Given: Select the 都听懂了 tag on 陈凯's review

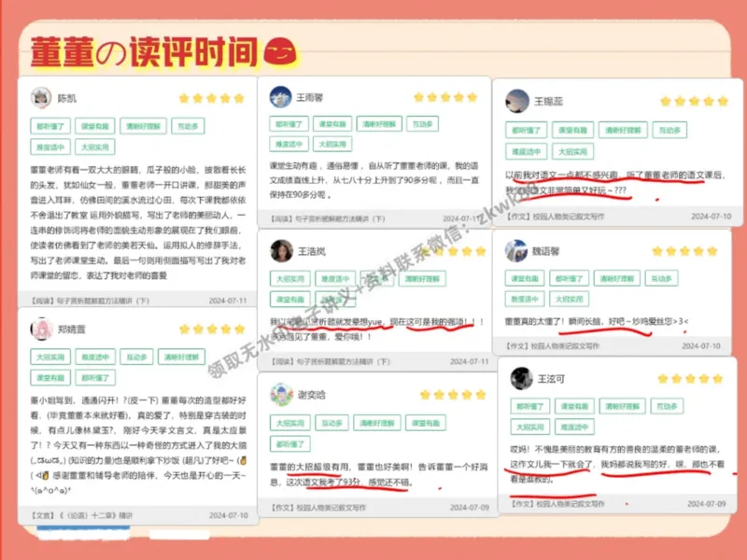Looking at the screenshot, I should click(50, 126).
